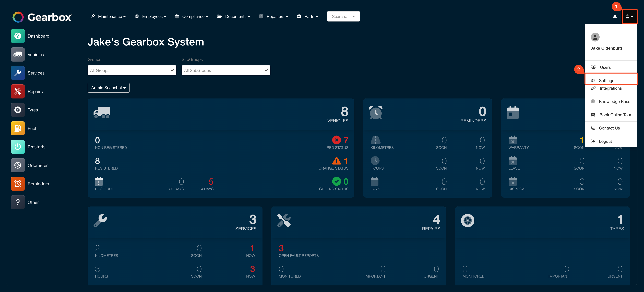Click the notifications bell icon
644x292 pixels.
(x=615, y=16)
